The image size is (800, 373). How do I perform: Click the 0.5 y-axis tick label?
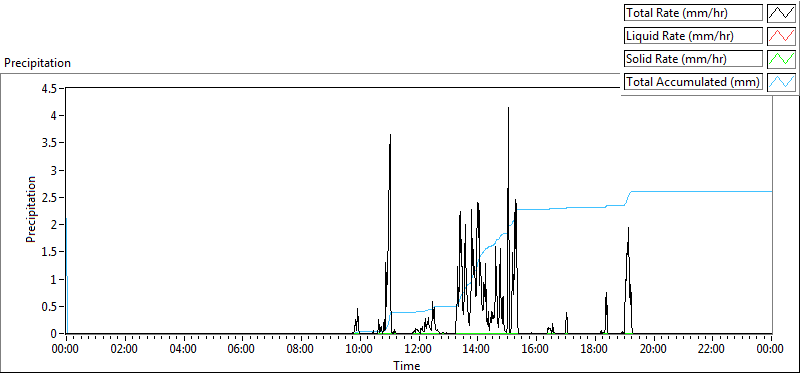49,307
